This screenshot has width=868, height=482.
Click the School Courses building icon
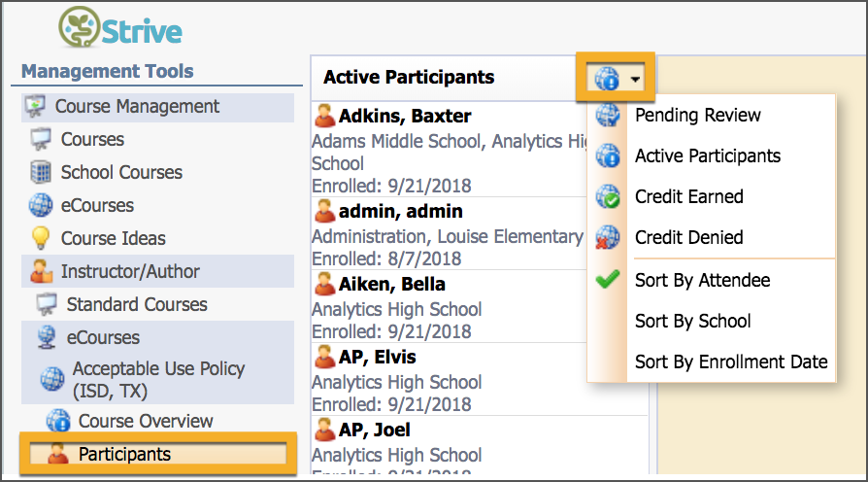[x=41, y=172]
